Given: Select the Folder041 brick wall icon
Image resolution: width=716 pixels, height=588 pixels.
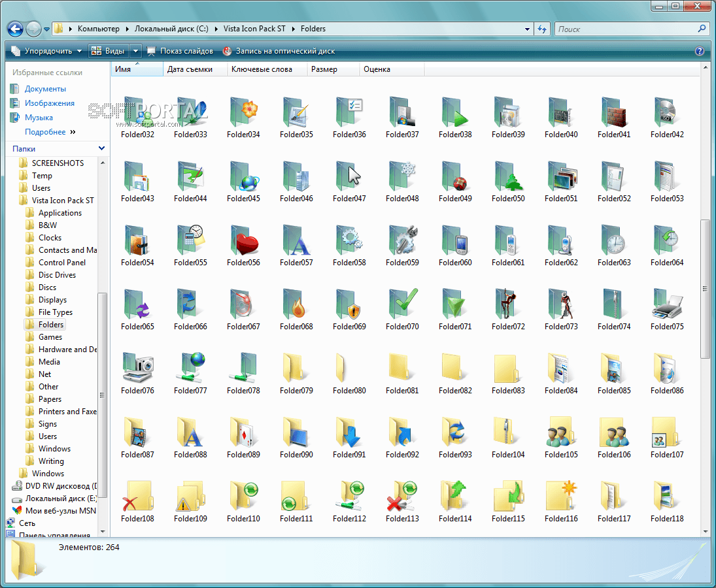Looking at the screenshot, I should [614, 112].
